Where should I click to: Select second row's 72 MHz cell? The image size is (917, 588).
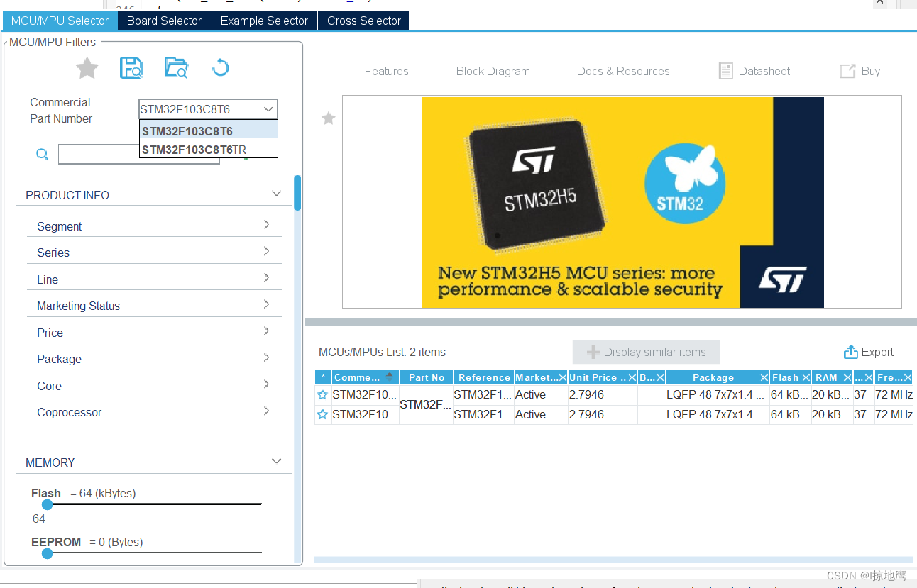[894, 415]
